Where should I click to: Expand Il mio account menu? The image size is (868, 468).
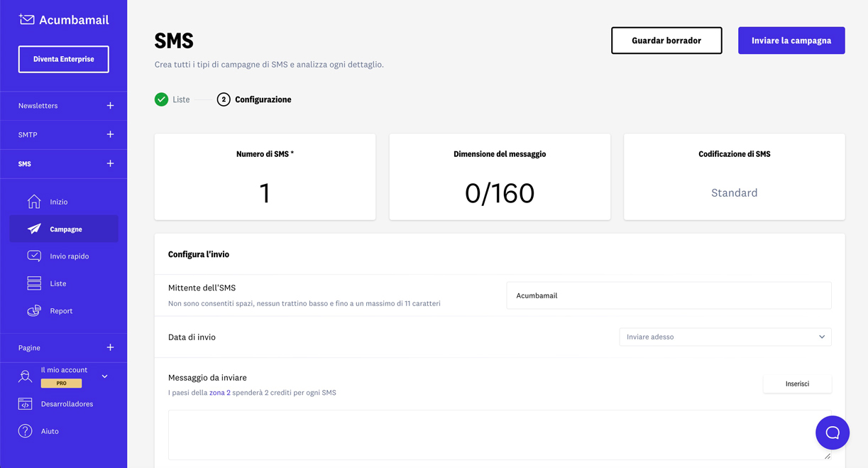pyautogui.click(x=104, y=376)
